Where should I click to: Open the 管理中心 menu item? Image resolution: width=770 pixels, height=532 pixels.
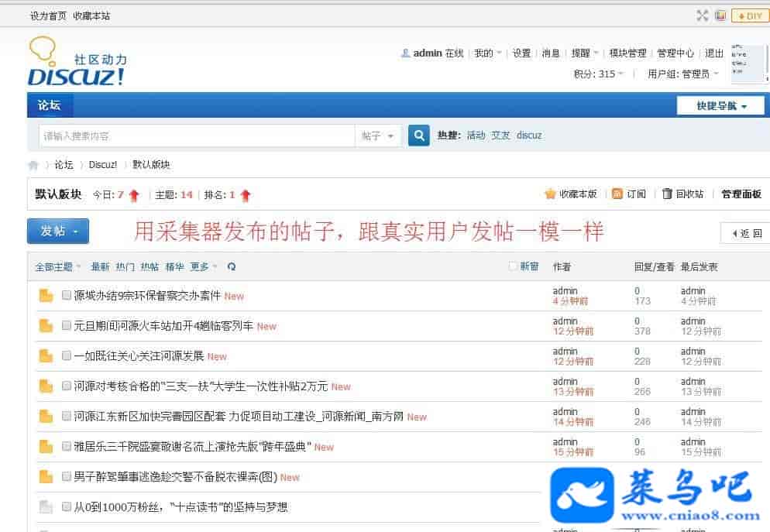click(x=675, y=53)
